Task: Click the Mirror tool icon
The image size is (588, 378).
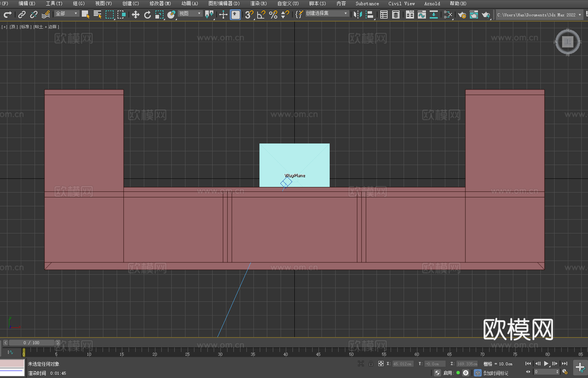Action: point(358,14)
